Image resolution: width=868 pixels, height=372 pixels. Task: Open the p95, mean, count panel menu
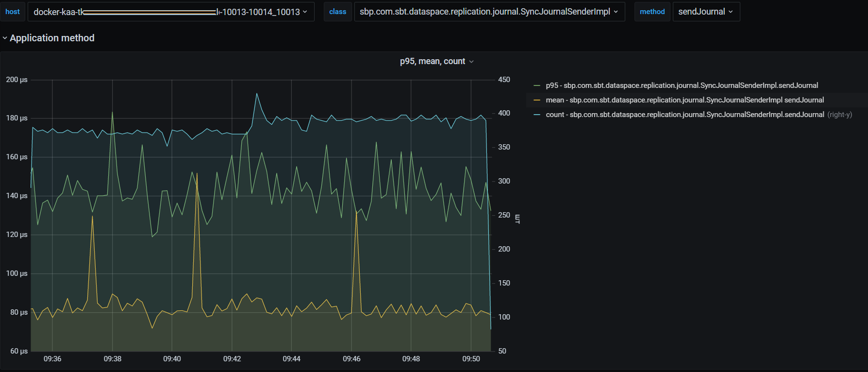point(432,61)
